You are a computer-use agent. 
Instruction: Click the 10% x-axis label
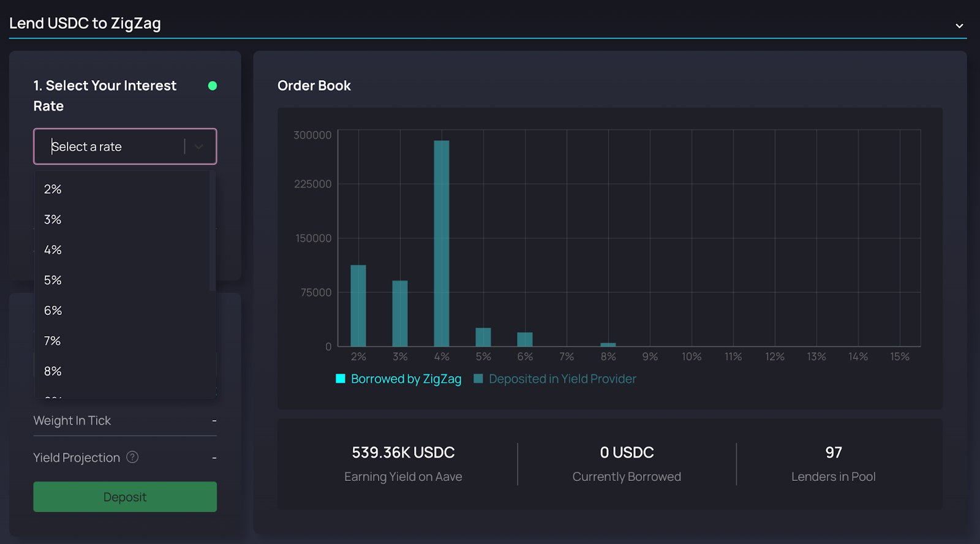coord(692,357)
